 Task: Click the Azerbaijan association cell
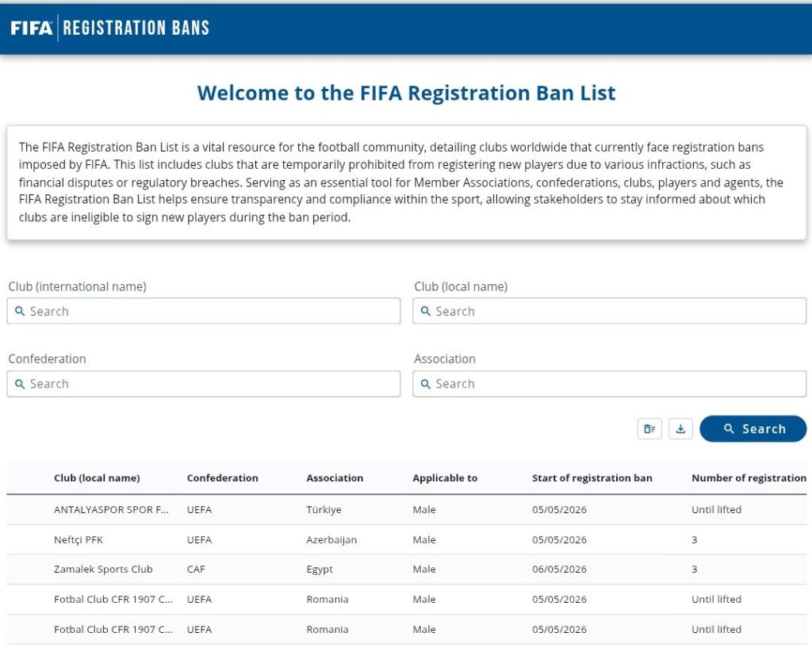331,540
